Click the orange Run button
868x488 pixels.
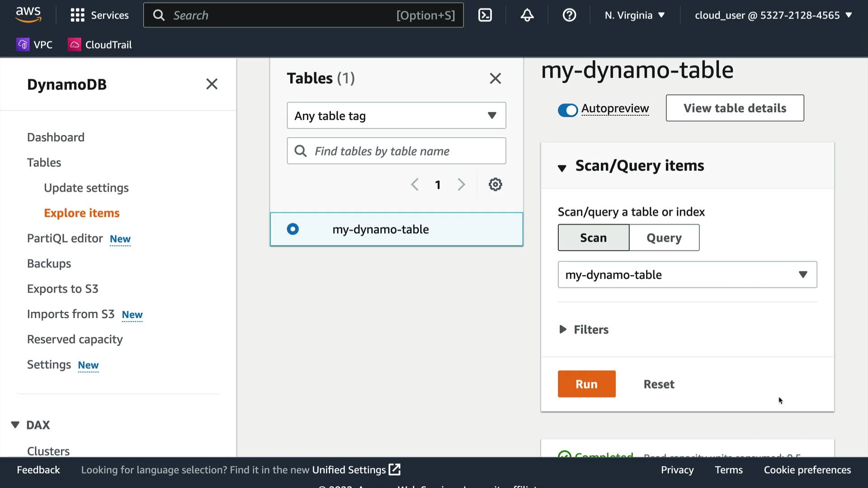pos(586,384)
